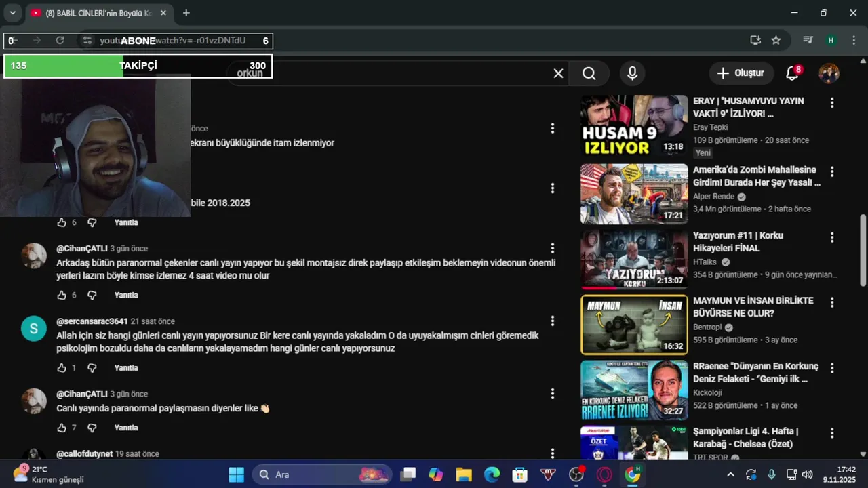Open three-dot menu for "Canlı yayında paranormal" comment
Viewport: 868px width, 488px height.
point(553,393)
